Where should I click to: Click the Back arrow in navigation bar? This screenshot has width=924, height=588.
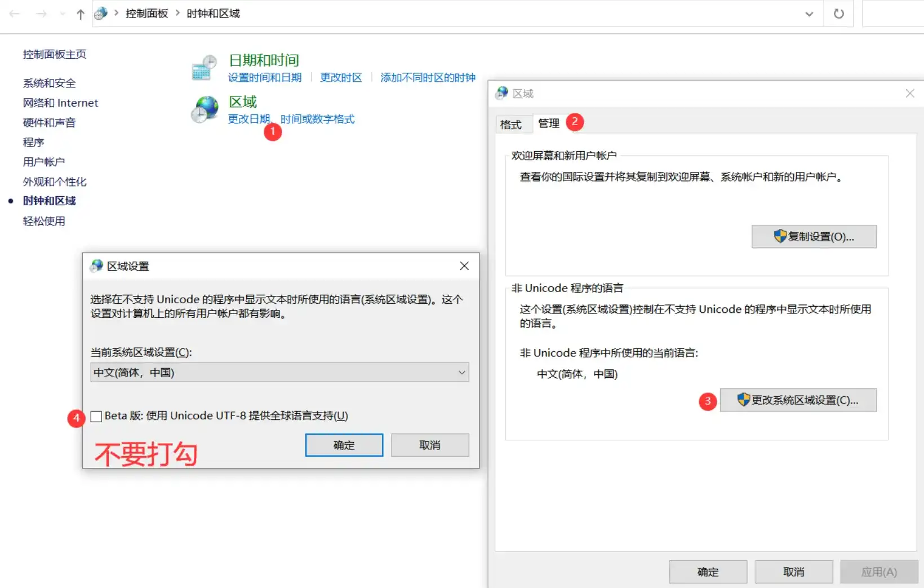15,14
